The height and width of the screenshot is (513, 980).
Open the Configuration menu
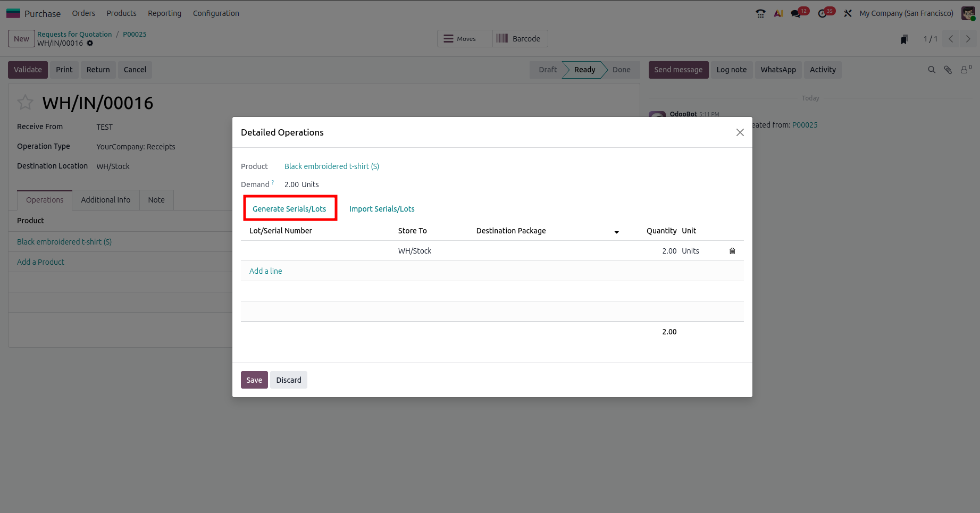(x=216, y=13)
